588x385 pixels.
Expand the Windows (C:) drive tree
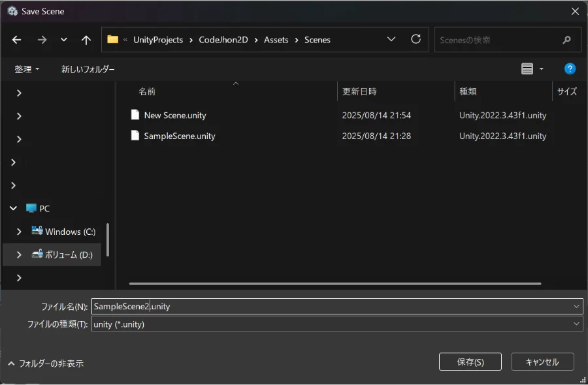coord(19,232)
